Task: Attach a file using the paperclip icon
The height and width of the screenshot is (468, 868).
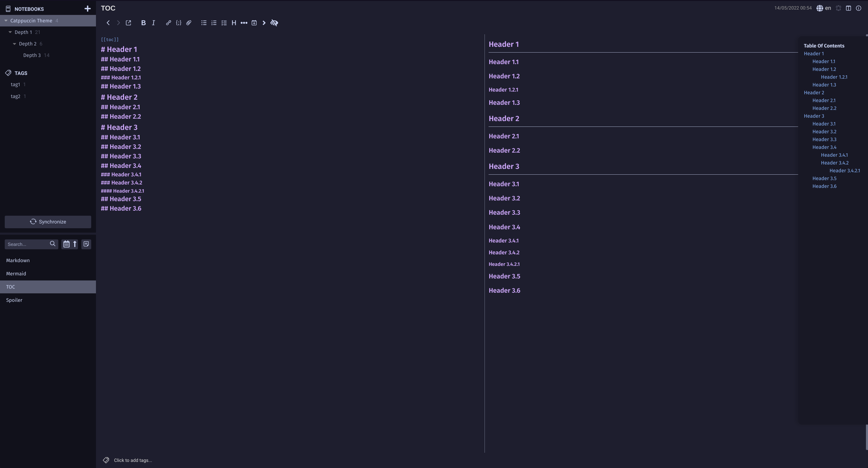Action: coord(189,23)
